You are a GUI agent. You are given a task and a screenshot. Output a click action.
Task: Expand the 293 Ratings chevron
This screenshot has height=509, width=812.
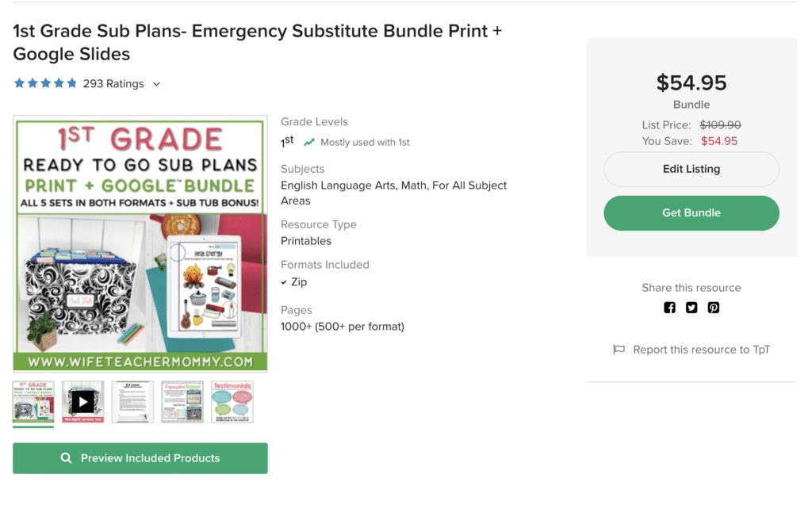point(156,84)
